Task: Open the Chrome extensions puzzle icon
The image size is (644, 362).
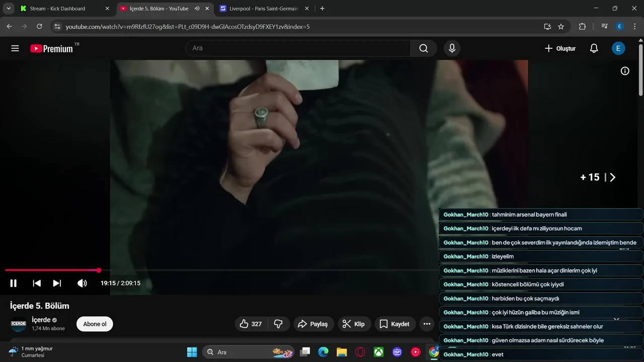Action: tap(583, 27)
